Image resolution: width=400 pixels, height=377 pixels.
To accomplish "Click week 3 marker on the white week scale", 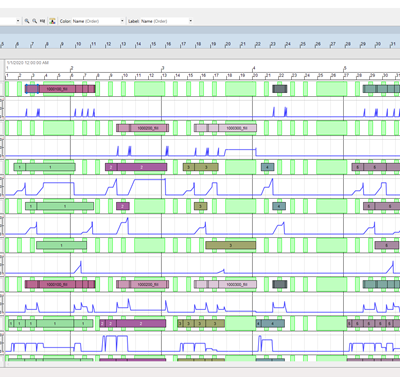I will [163, 68].
